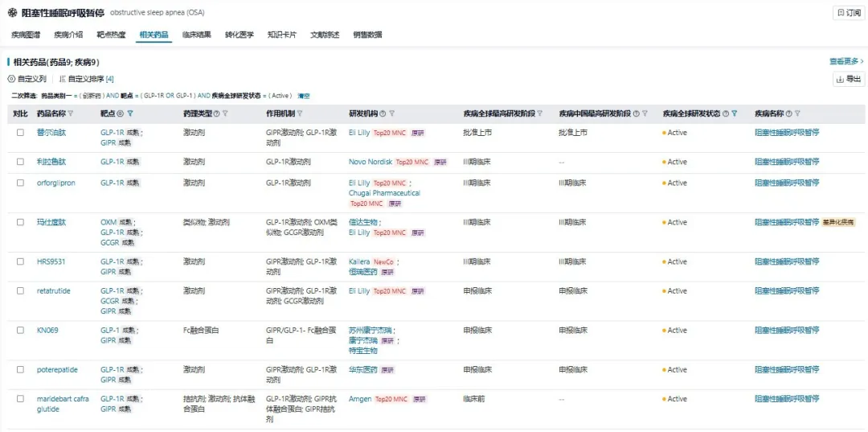Open the 自定义列 column settings
The height and width of the screenshot is (432, 868).
27,79
